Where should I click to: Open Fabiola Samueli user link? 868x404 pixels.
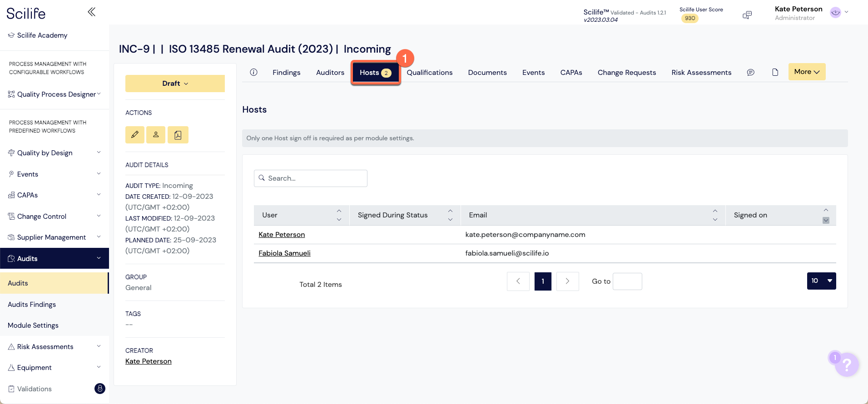coord(284,253)
